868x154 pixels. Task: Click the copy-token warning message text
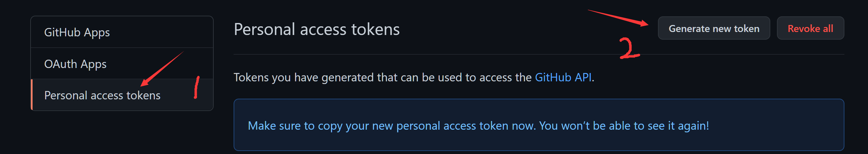[478, 126]
